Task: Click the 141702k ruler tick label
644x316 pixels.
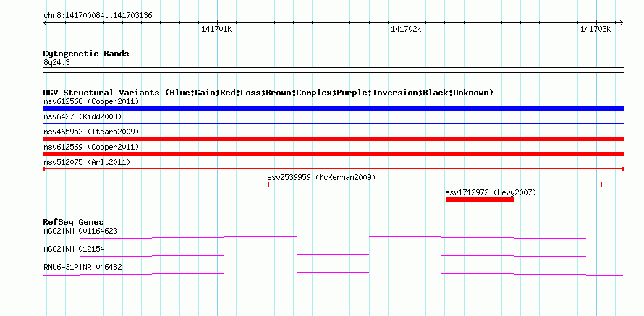Action: click(406, 29)
